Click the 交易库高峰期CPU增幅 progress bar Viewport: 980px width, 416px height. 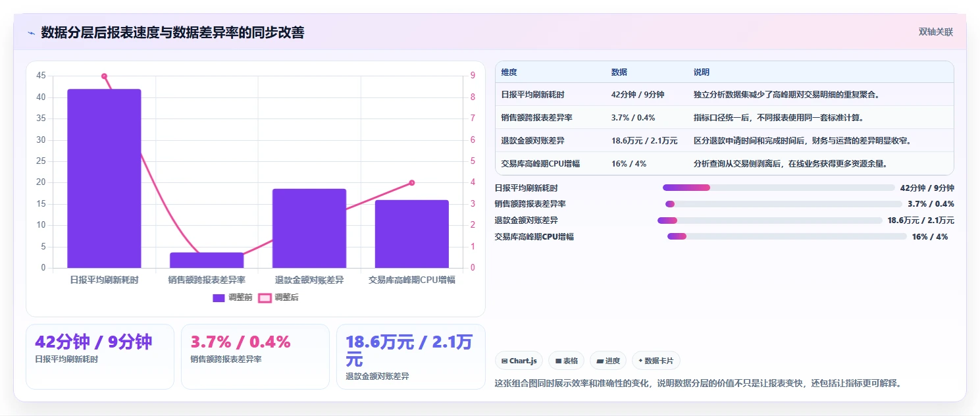[x=787, y=236]
